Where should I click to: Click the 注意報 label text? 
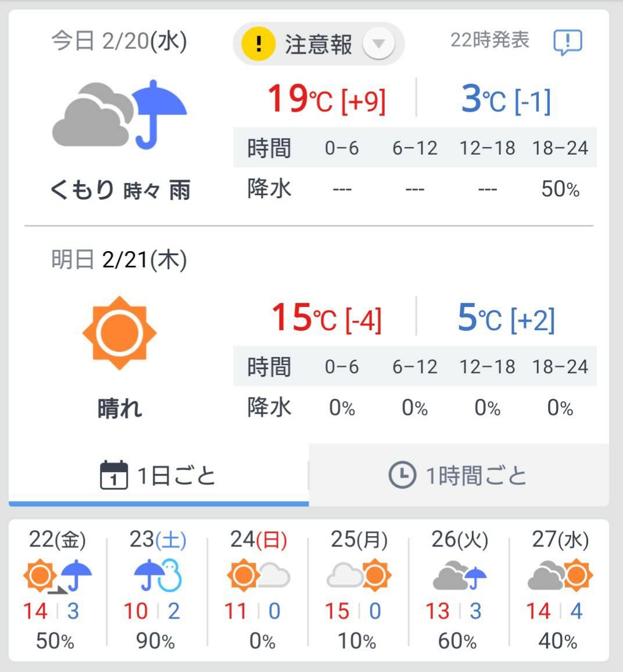[x=318, y=44]
